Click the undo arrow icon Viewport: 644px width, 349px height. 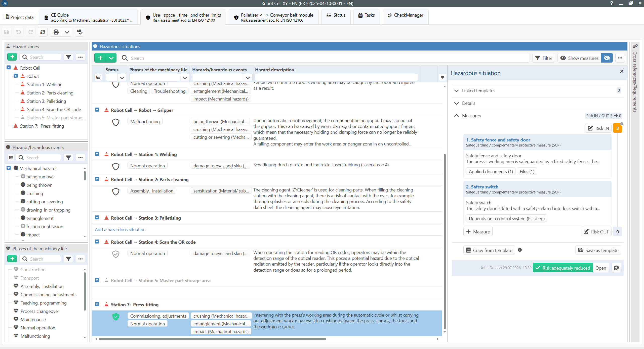(19, 32)
